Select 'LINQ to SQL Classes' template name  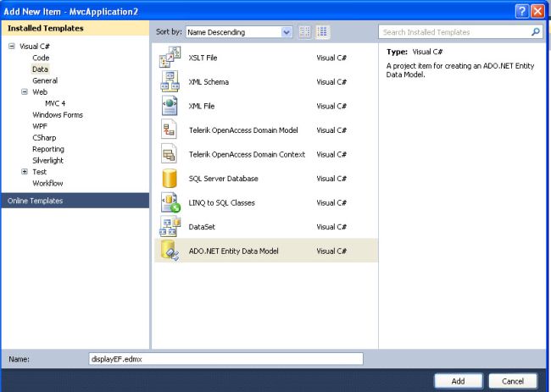click(x=221, y=202)
